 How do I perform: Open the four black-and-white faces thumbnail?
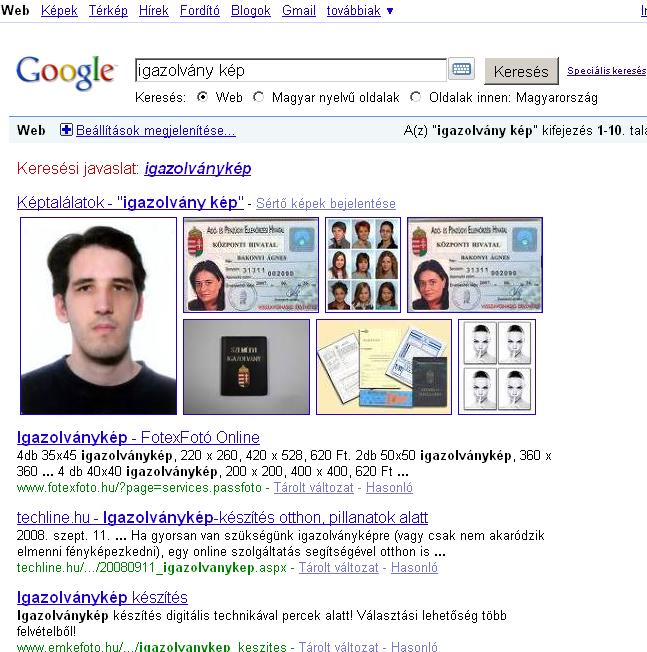click(497, 367)
